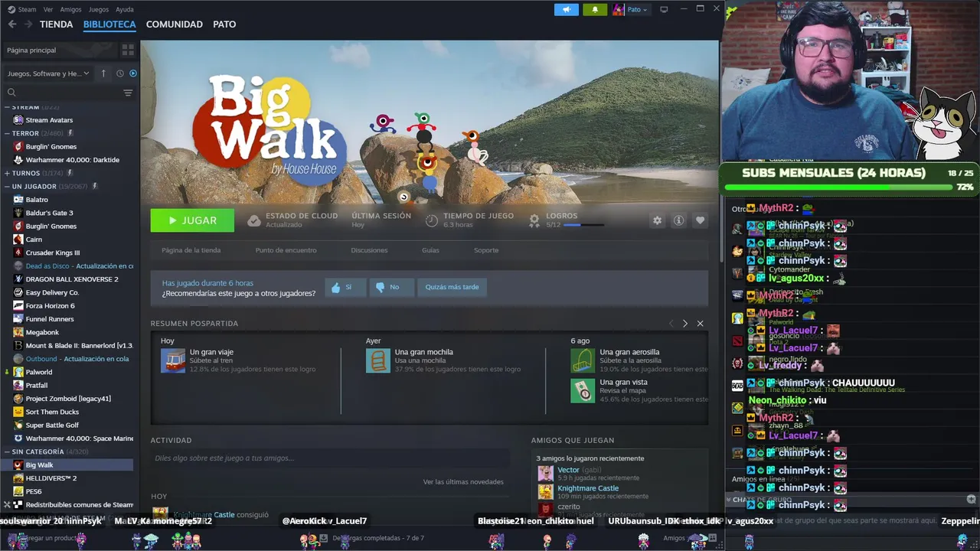Click the Logros achievements progress bar

[x=583, y=225]
